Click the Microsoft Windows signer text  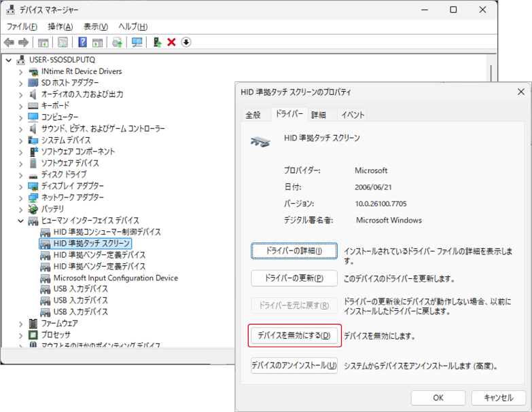pyautogui.click(x=389, y=220)
